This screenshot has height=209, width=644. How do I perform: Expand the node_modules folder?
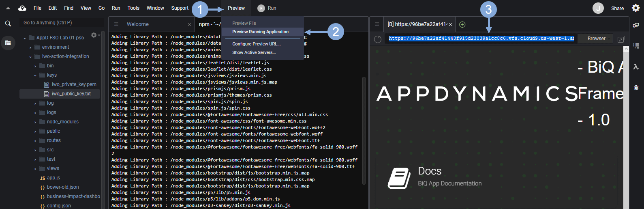(x=36, y=122)
